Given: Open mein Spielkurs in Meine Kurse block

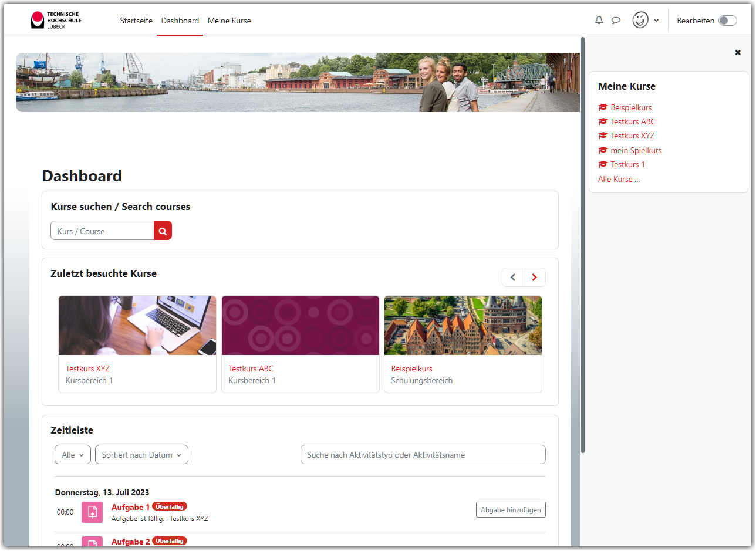Looking at the screenshot, I should 636,150.
